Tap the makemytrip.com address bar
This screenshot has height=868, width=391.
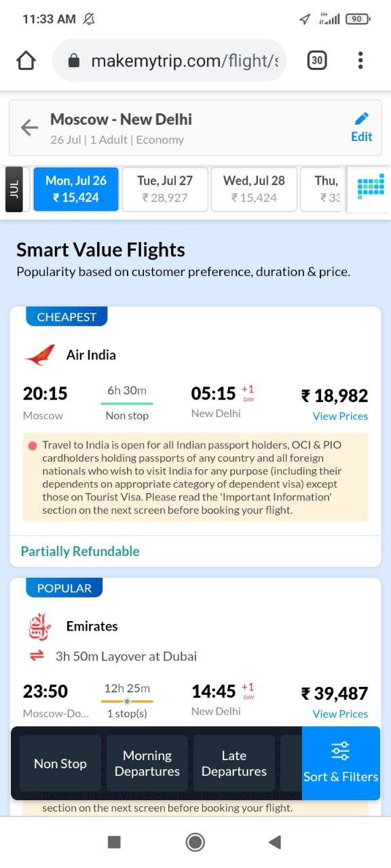point(170,61)
